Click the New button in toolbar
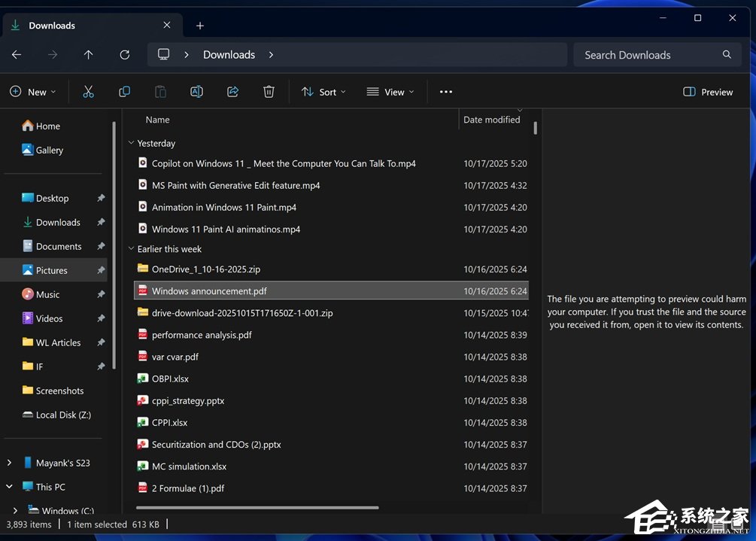The height and width of the screenshot is (541, 756). (x=33, y=92)
